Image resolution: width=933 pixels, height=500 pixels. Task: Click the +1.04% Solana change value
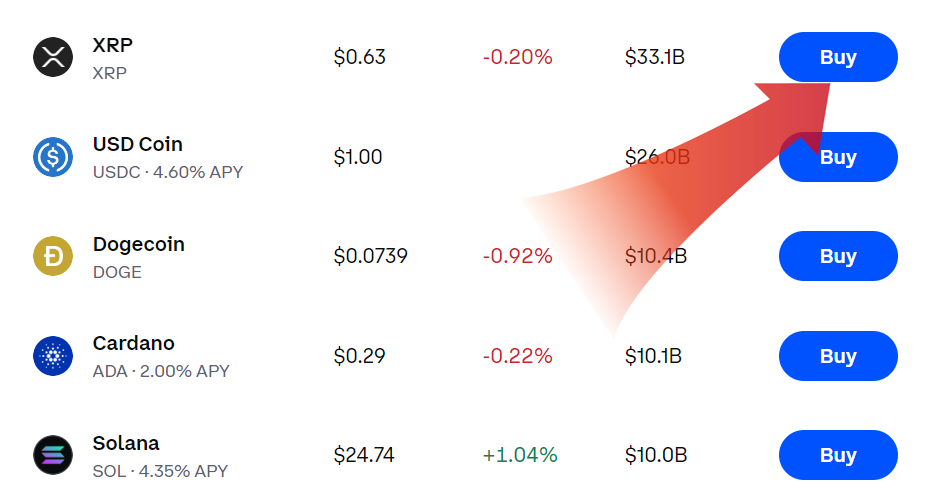tap(519, 456)
